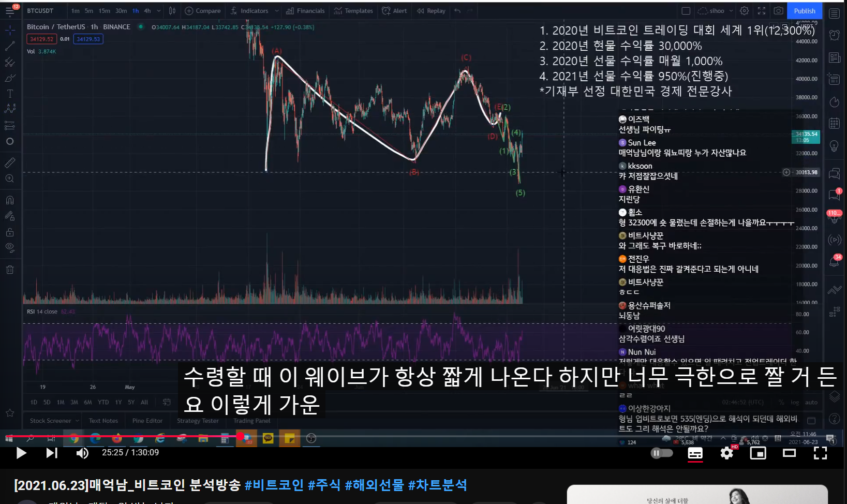Click the go to date icon

tap(167, 402)
